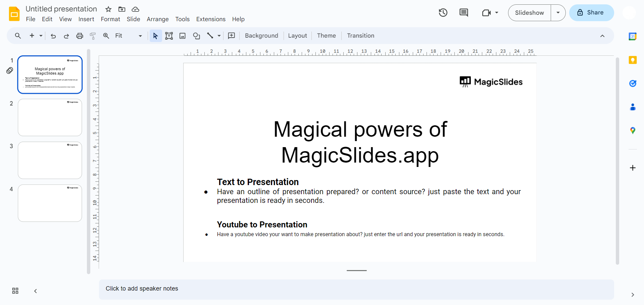Select the shape tool icon

point(196,36)
